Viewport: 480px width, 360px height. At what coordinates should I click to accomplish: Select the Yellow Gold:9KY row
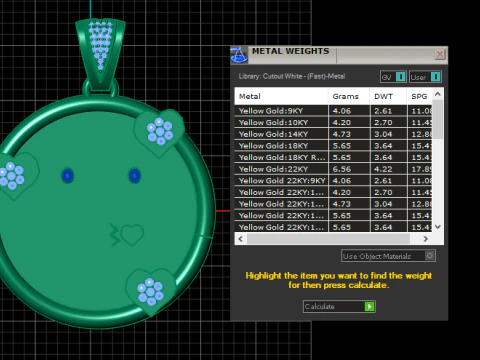333,111
